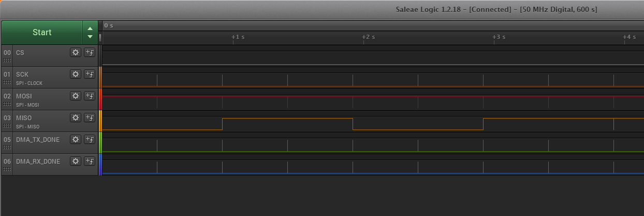
Task: Select the MISO channel label
Action: coord(24,118)
